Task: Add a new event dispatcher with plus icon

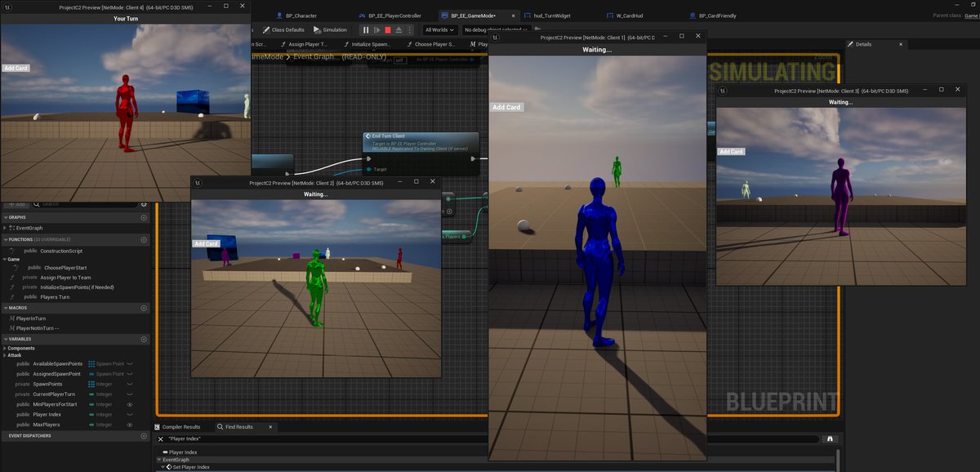Action: (144, 435)
